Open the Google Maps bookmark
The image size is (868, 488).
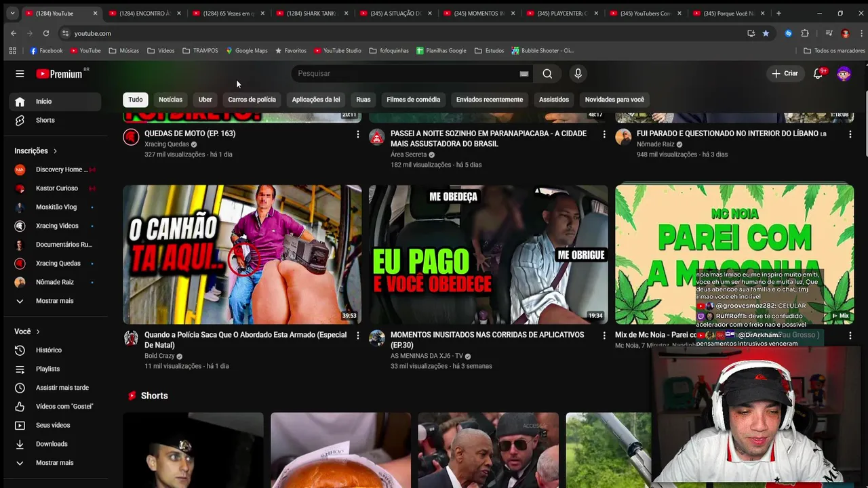pos(247,51)
